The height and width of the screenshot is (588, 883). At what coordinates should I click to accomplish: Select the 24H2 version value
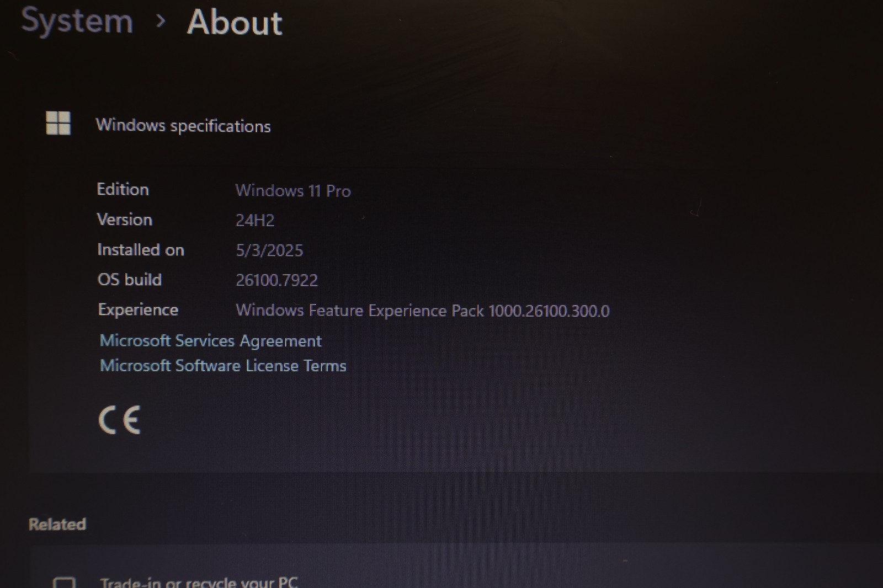(x=255, y=221)
